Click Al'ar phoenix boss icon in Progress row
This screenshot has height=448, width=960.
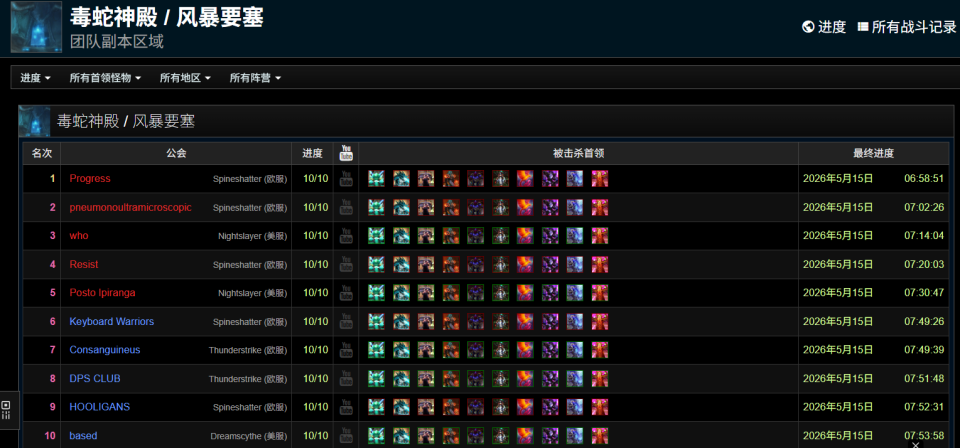[525, 179]
